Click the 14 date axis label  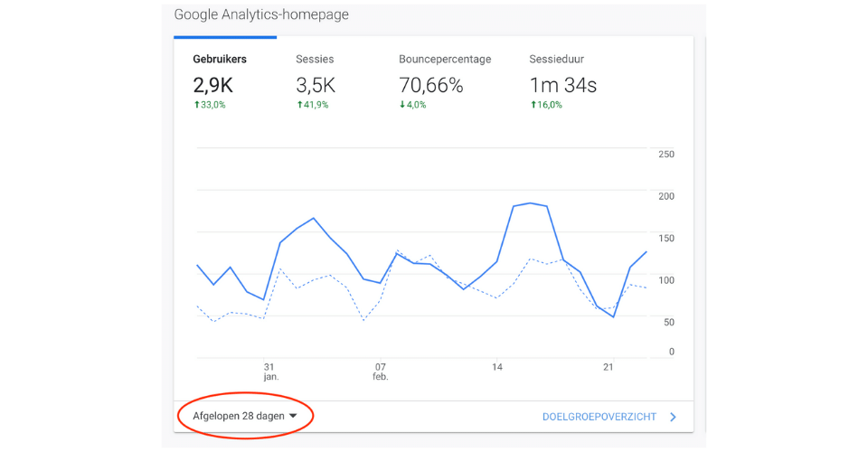[497, 367]
